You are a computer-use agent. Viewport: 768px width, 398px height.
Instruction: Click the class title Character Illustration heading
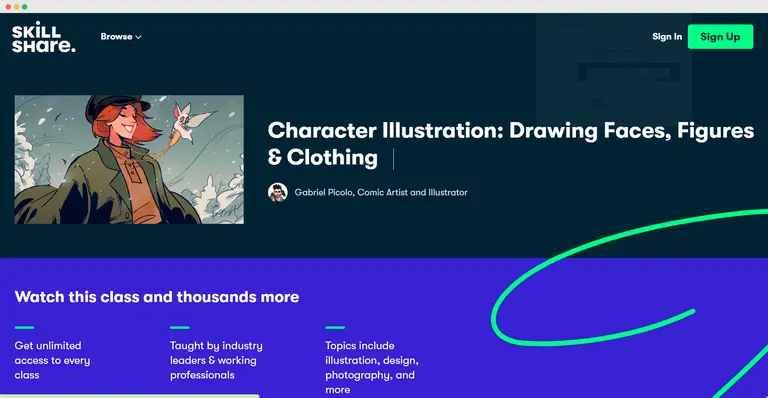coord(510,144)
